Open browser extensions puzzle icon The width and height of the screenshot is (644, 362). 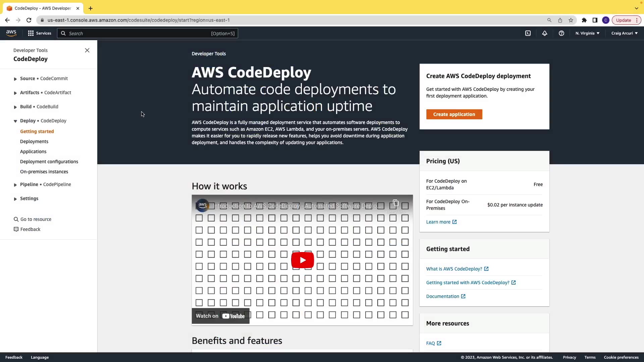pyautogui.click(x=584, y=20)
